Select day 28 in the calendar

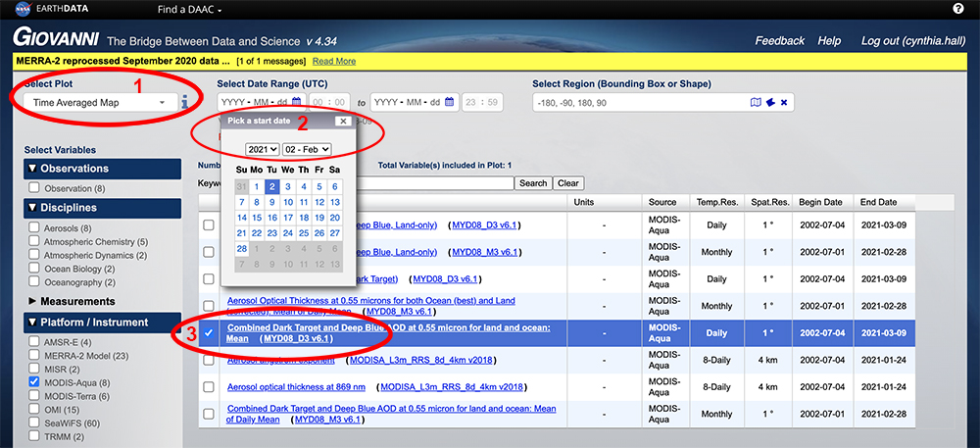pos(241,249)
